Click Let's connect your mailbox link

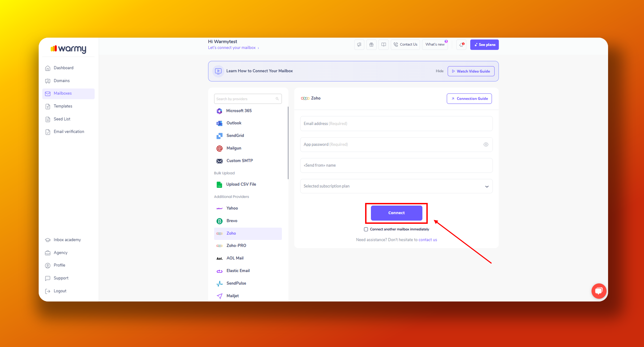click(232, 48)
